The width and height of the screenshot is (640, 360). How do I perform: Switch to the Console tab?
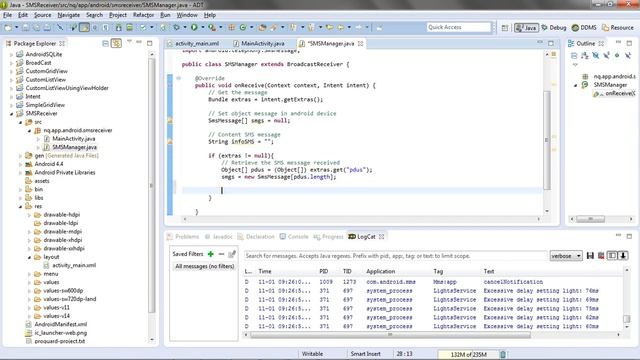[x=294, y=237]
